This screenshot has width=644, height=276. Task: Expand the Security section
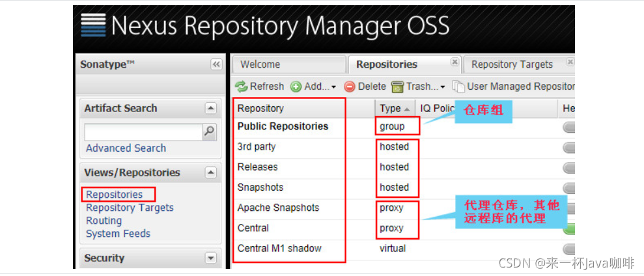click(211, 258)
